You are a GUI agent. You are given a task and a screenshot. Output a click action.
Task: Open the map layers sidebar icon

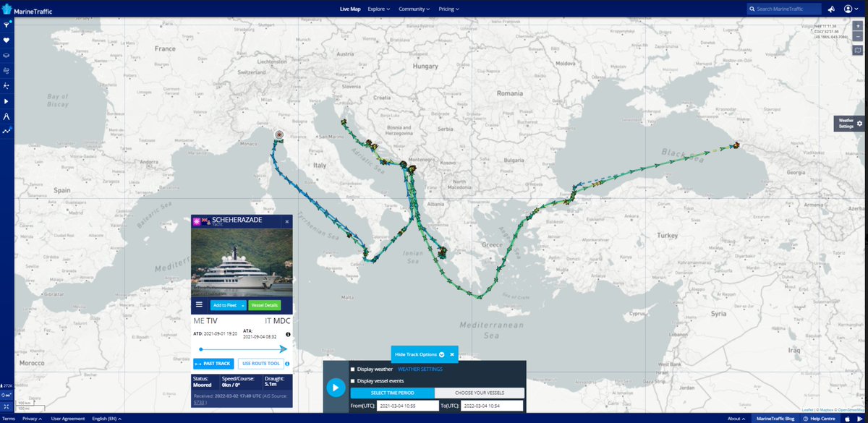[7, 55]
